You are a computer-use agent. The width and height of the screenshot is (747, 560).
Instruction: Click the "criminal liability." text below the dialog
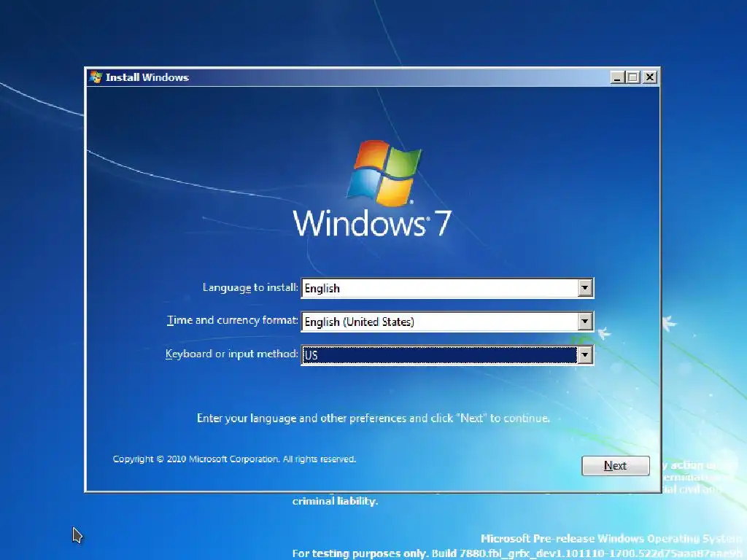[335, 501]
